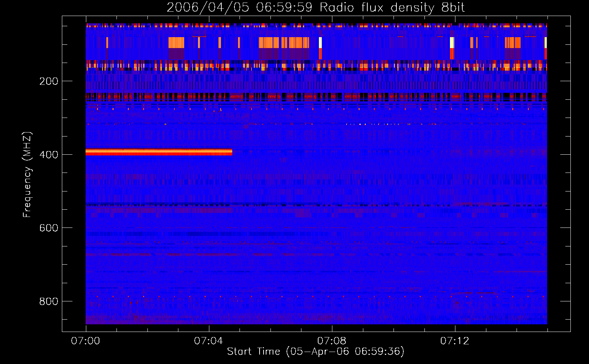Click the date "2006/04/05" in the title
589x364 pixels.
208,8
